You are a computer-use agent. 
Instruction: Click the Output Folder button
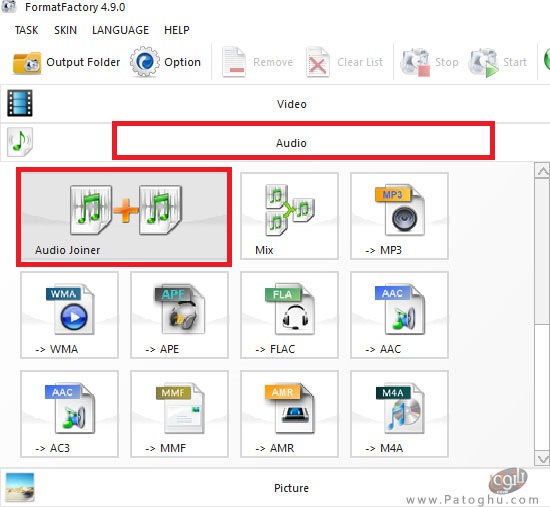tap(66, 62)
